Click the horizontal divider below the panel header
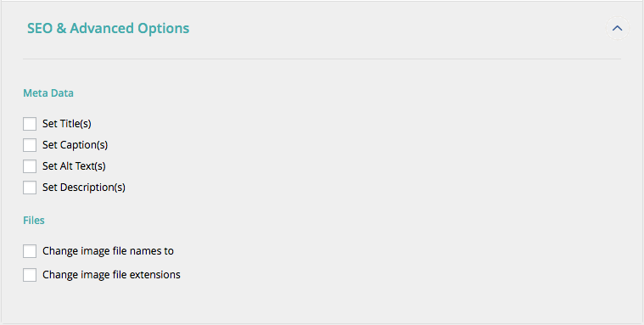Screen dimensions: 644x325 click(x=322, y=59)
